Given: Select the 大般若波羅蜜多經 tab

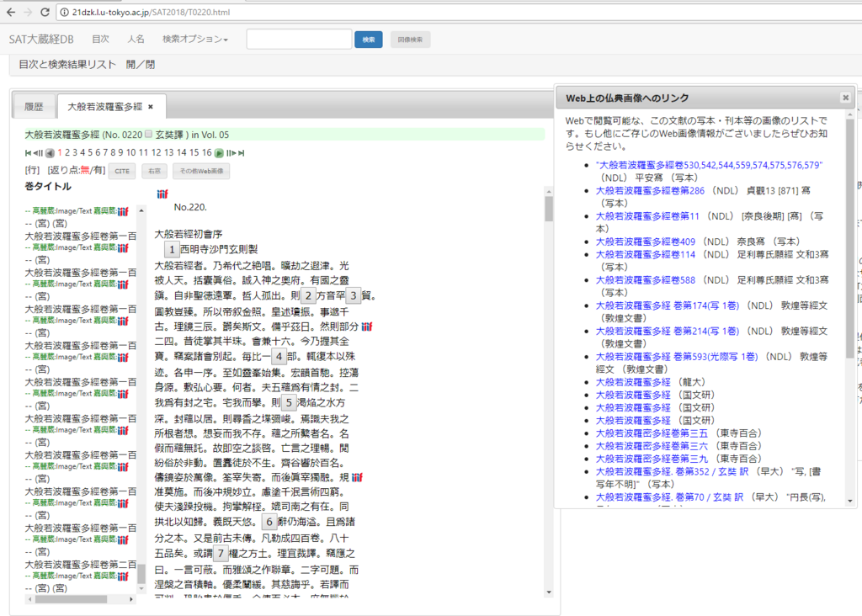Looking at the screenshot, I should coord(104,107).
